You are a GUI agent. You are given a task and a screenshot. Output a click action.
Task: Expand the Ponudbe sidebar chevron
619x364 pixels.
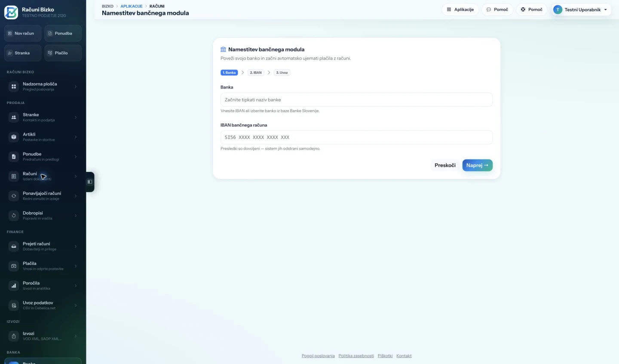76,156
